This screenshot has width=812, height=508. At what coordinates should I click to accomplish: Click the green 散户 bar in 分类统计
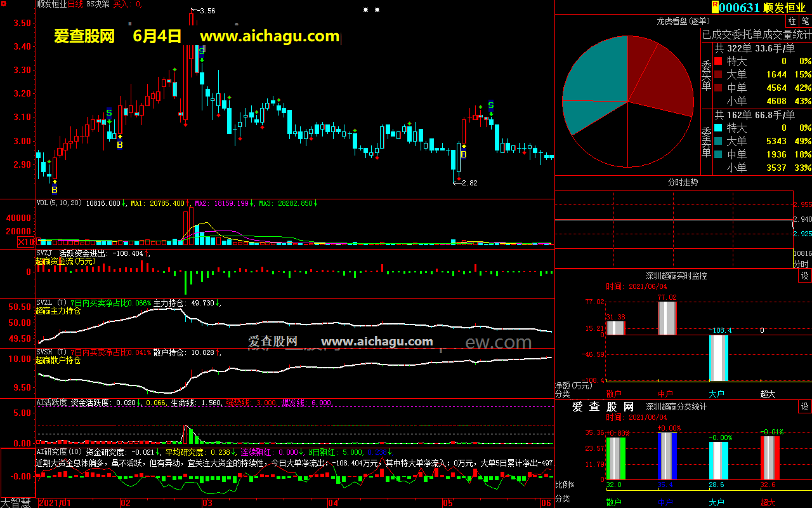pos(616,458)
